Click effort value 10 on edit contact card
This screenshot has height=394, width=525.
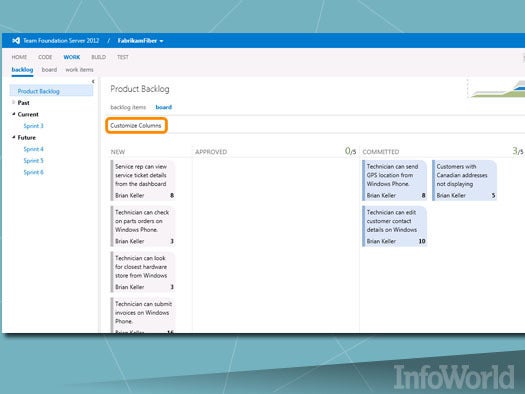pos(422,241)
